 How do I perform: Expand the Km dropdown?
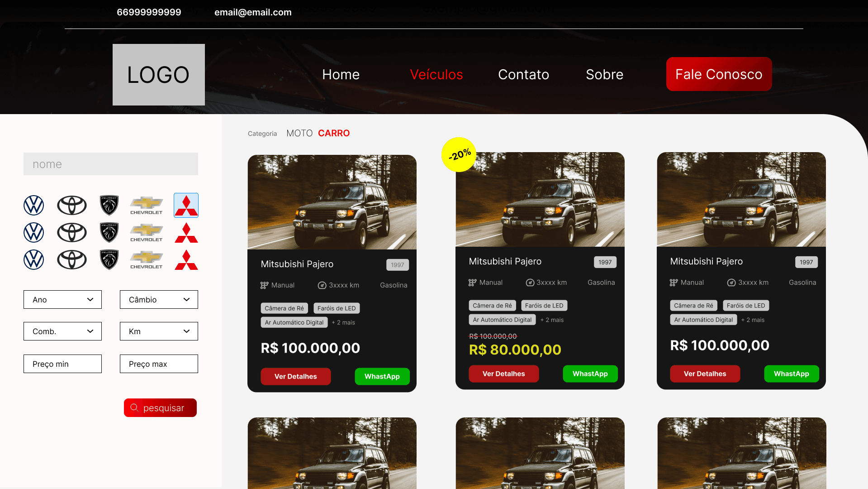159,331
